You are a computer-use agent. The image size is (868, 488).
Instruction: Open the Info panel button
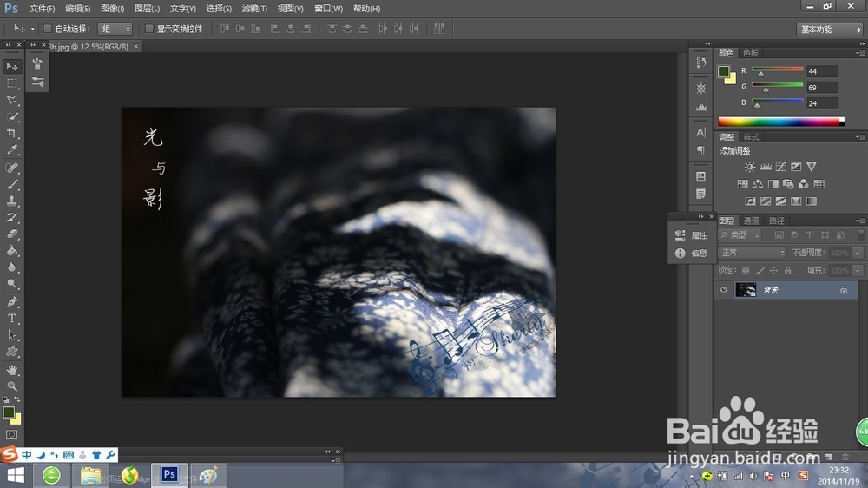click(x=691, y=253)
